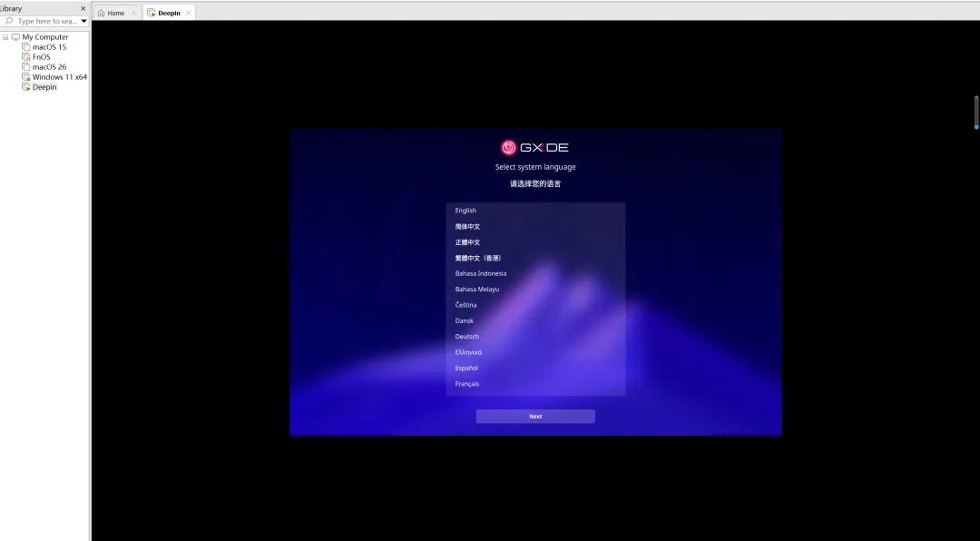Click the Next button in installer

pos(535,416)
